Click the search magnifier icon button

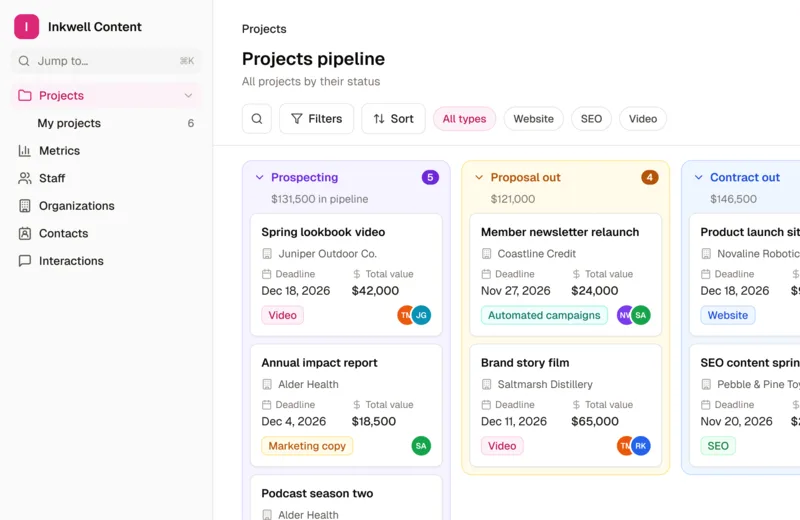click(257, 119)
